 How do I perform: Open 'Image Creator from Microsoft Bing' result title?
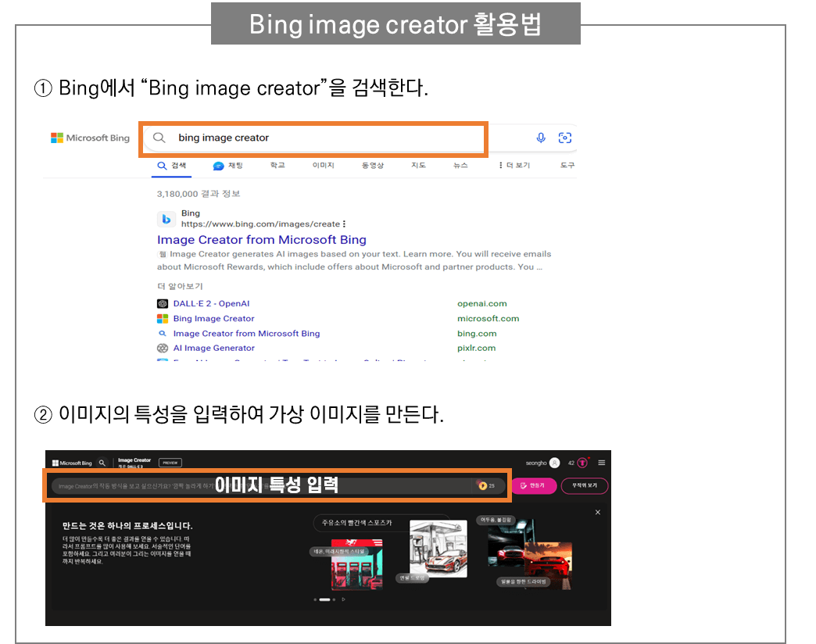click(262, 240)
